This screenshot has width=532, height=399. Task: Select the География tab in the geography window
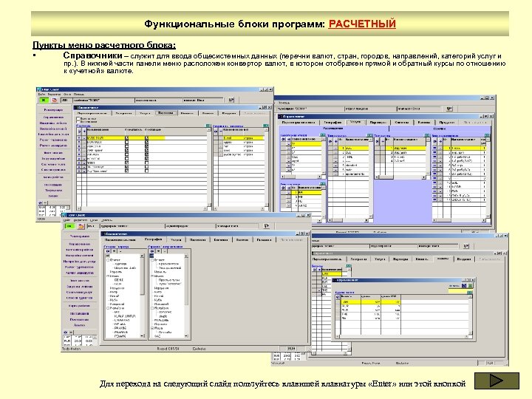(x=154, y=239)
